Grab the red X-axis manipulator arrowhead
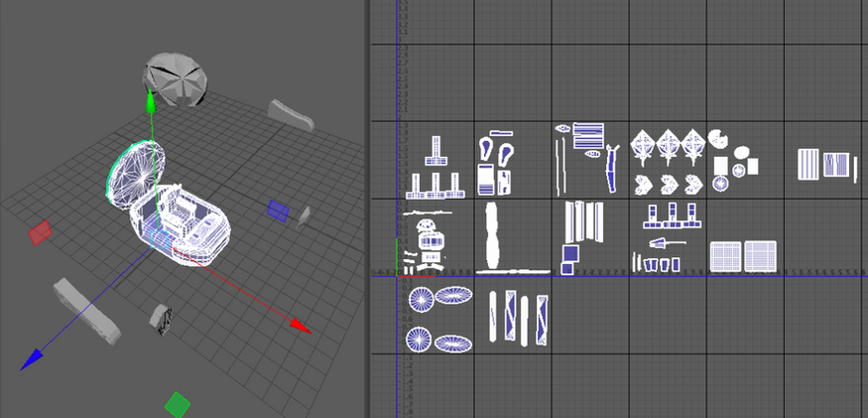868x418 pixels. 302,326
